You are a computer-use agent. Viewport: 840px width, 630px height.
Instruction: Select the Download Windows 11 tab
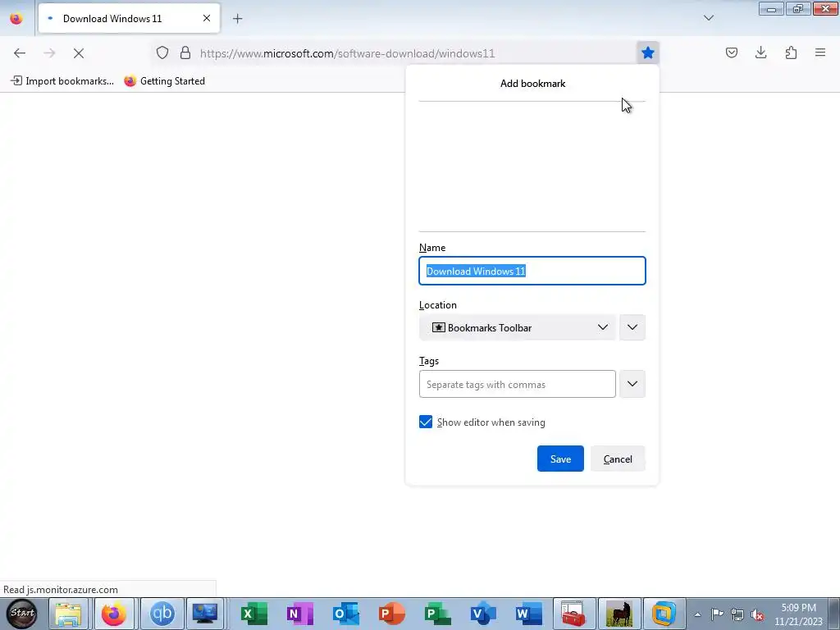(129, 18)
